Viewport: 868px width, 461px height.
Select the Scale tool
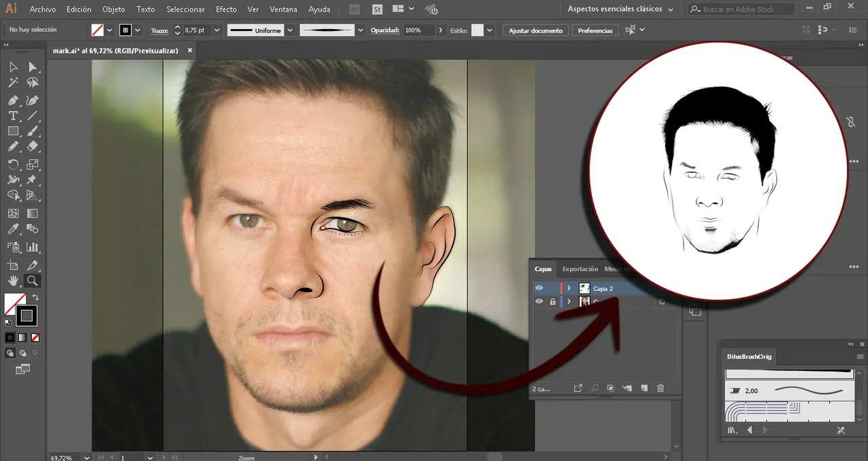point(33,164)
